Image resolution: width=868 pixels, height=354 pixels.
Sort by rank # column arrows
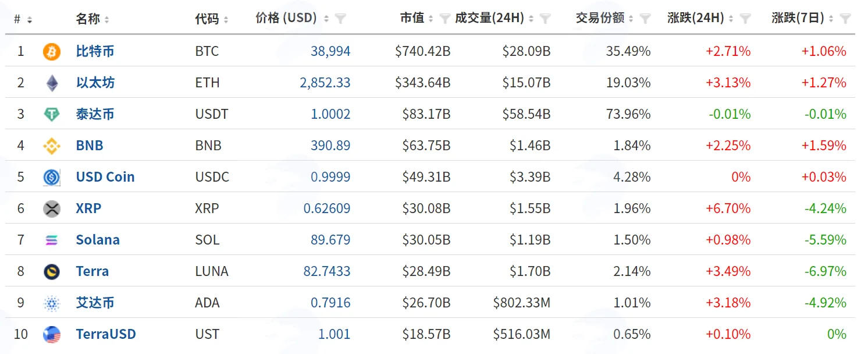coord(30,20)
